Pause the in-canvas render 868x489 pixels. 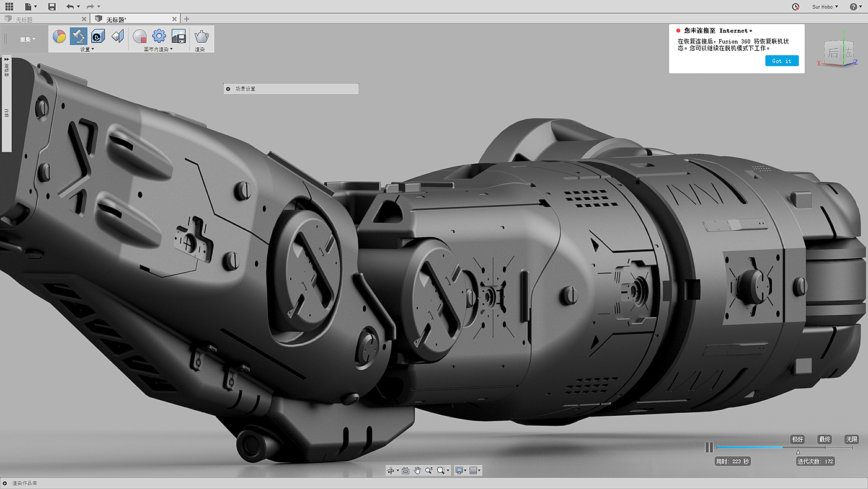click(709, 447)
